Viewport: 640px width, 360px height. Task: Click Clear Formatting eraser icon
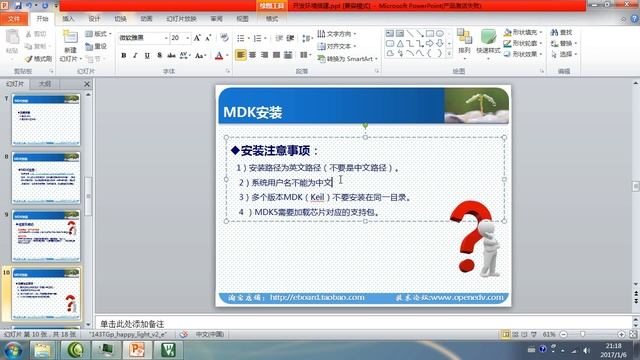[x=224, y=38]
